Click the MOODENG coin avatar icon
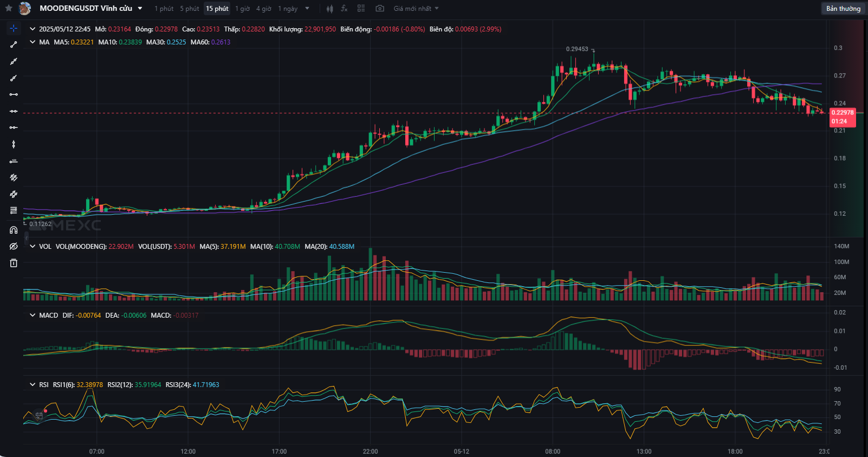868x457 pixels. coord(25,8)
